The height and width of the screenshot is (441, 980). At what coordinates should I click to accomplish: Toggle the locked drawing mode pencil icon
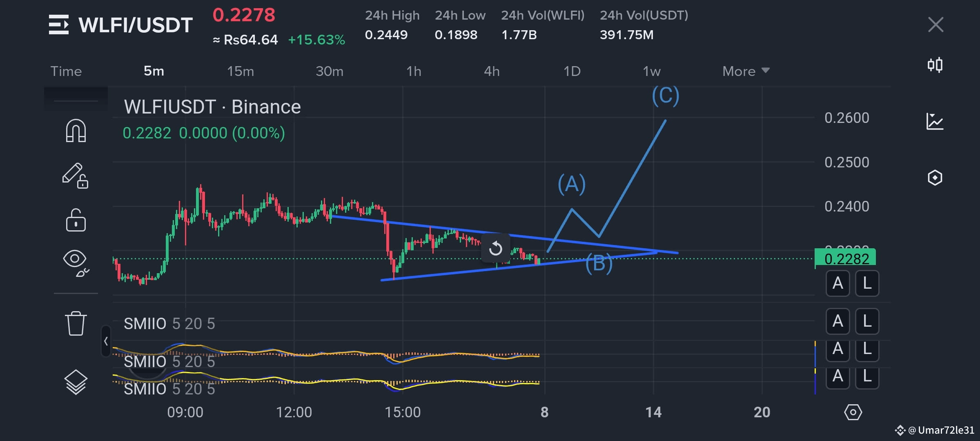tap(75, 176)
